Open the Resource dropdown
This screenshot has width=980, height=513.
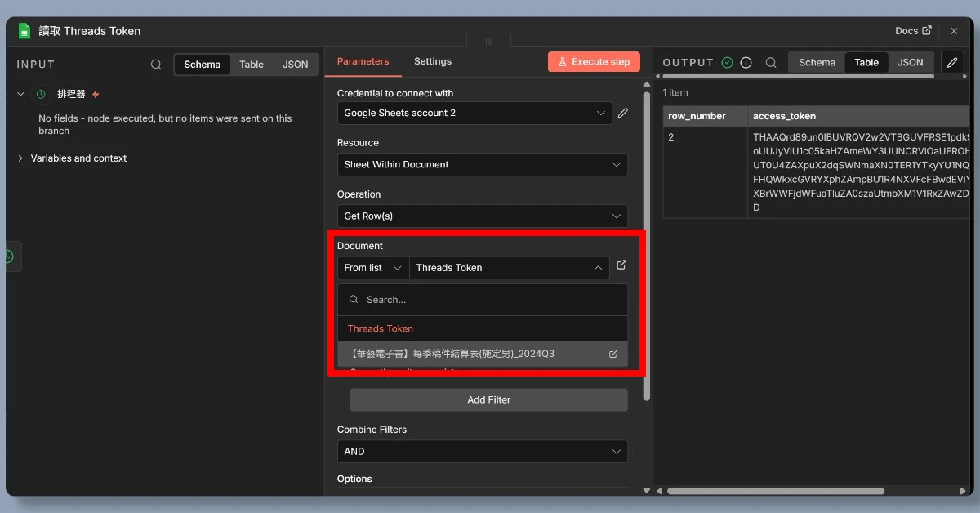(x=482, y=164)
